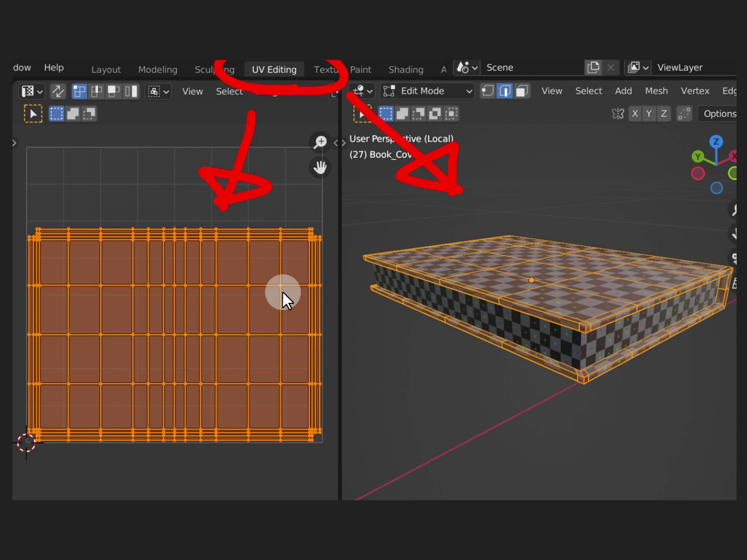Click the Options button
This screenshot has width=747, height=560.
[x=720, y=114]
